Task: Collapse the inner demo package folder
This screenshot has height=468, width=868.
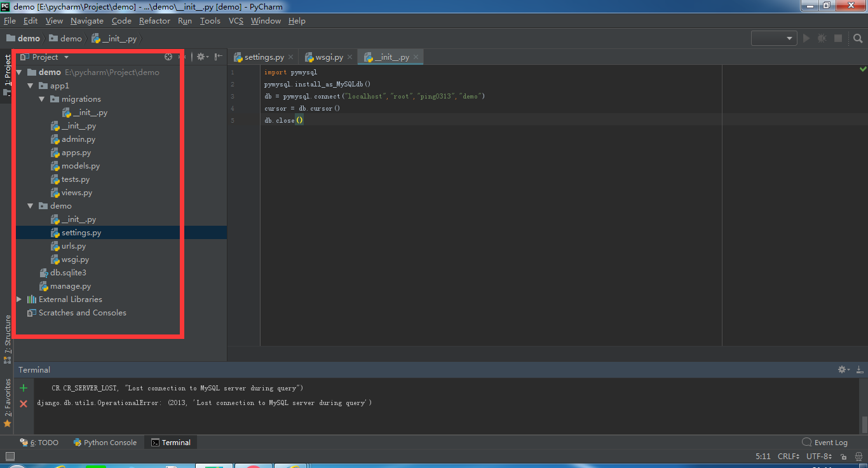Action: [x=31, y=206]
